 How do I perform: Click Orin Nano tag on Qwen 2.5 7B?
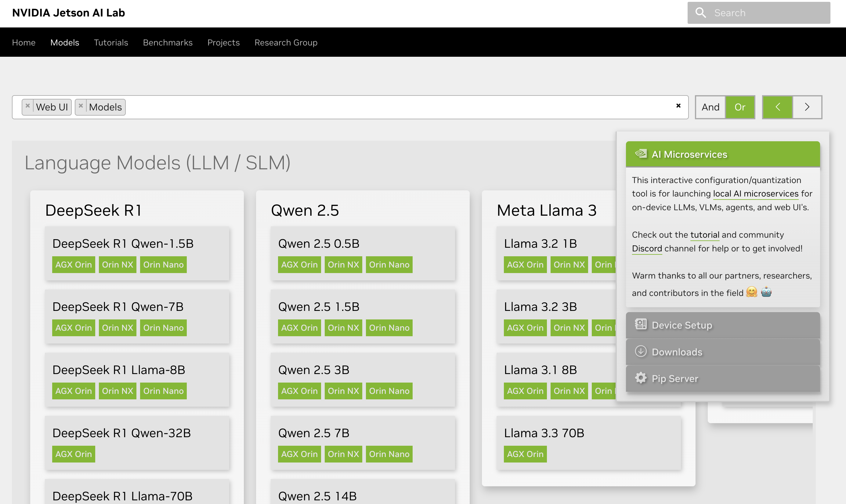(x=389, y=454)
